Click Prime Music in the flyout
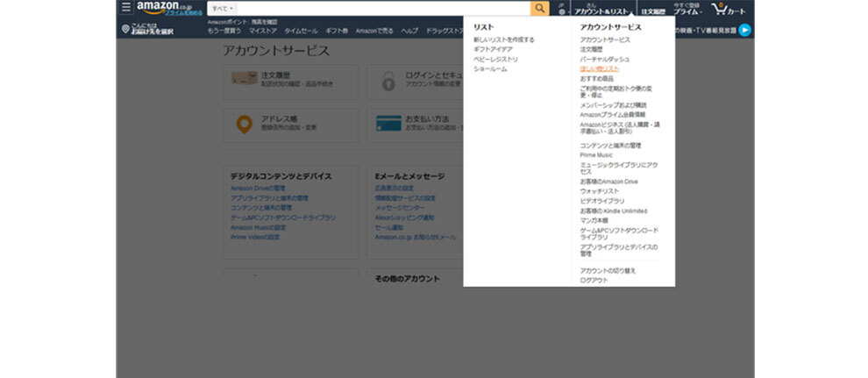The height and width of the screenshot is (378, 868). click(x=596, y=155)
